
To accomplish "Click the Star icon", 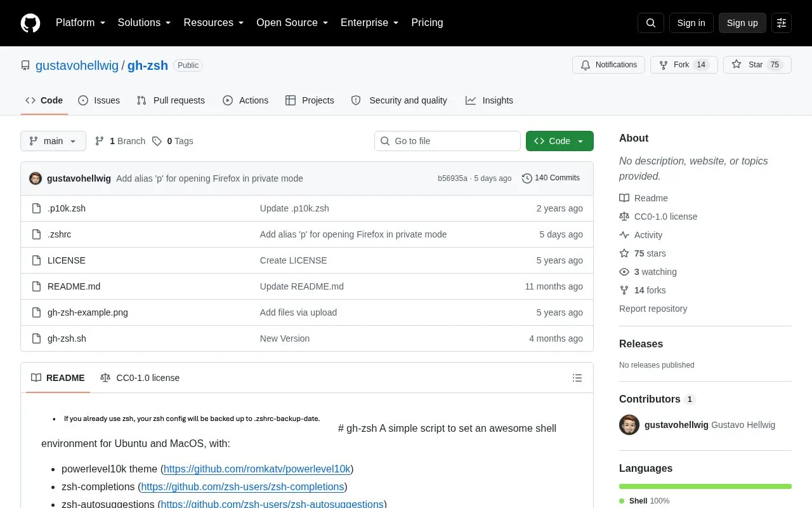I will (737, 65).
